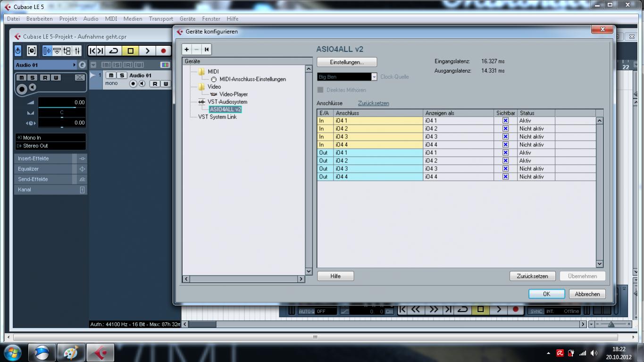Select VST-Audiosystem in the device tree
The width and height of the screenshot is (644, 362).
pyautogui.click(x=227, y=102)
